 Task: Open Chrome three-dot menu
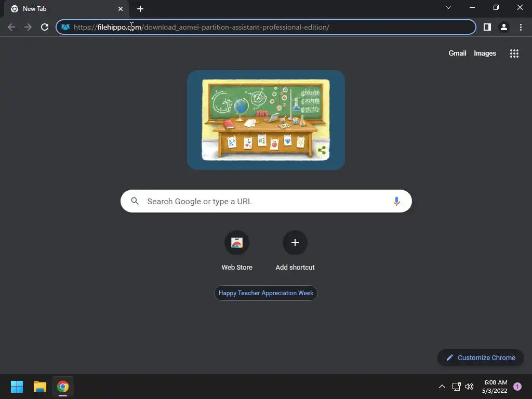(521, 27)
